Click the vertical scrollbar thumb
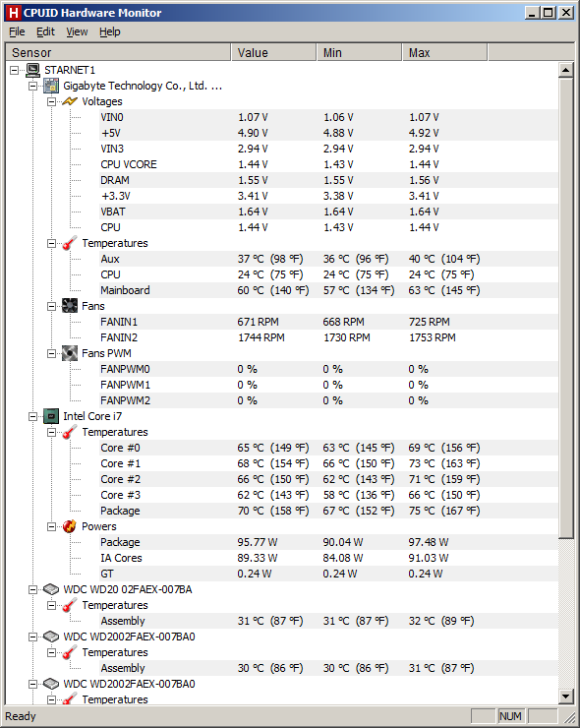 point(565,309)
